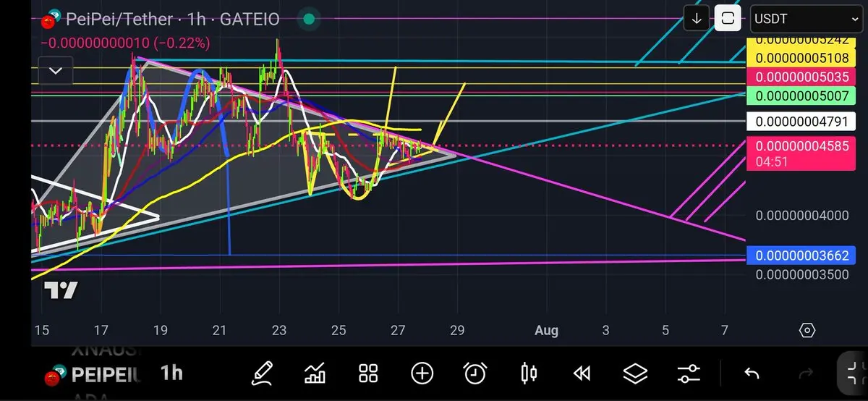Open the layout grid squares icon
Image resolution: width=868 pixels, height=401 pixels.
[369, 373]
